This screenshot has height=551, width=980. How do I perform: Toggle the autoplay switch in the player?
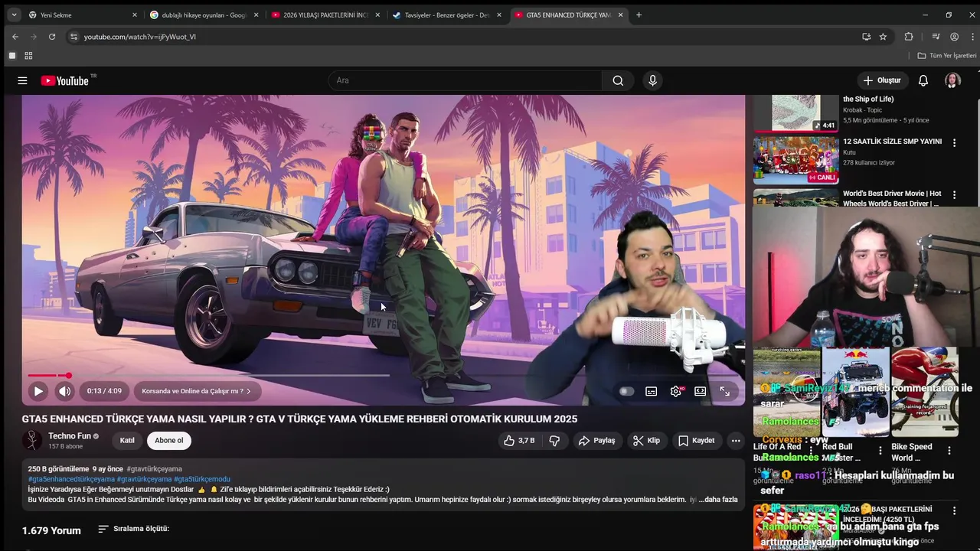click(x=626, y=391)
